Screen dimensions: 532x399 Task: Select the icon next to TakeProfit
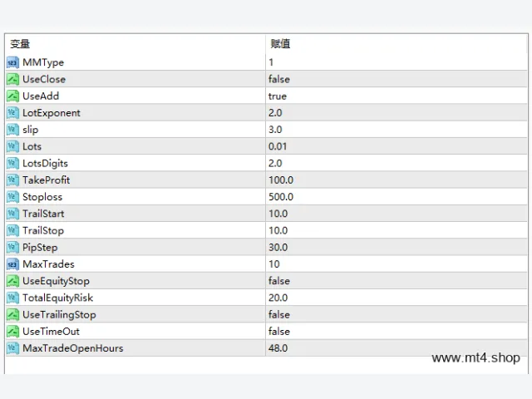click(12, 180)
